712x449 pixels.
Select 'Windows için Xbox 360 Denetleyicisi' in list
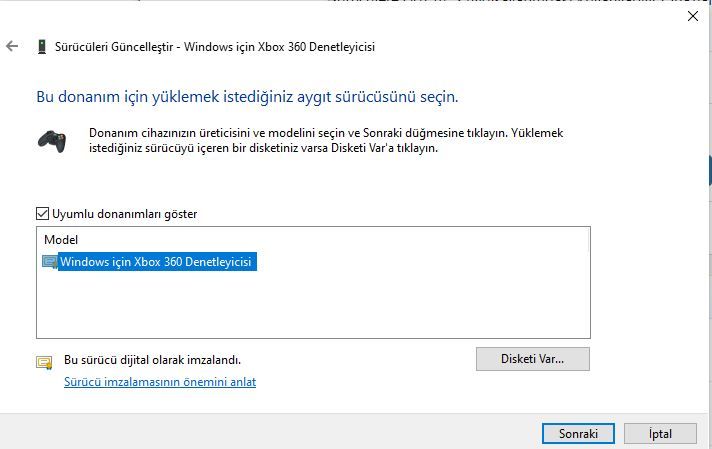156,262
